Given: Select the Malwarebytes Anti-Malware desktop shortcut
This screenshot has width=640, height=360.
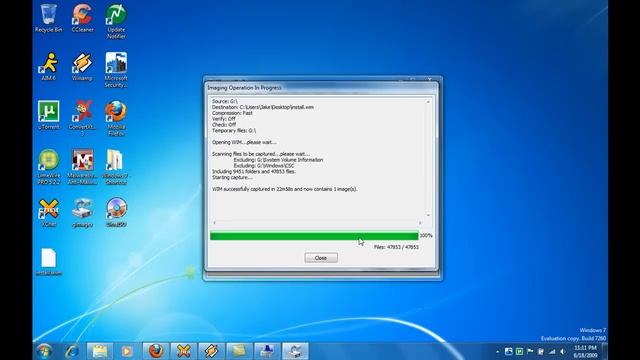Looking at the screenshot, I should click(x=82, y=167).
